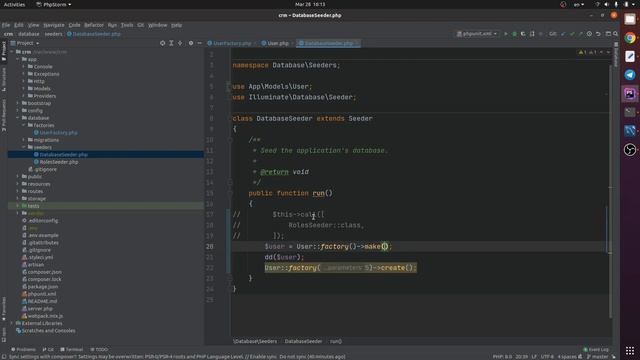Image resolution: width=640 pixels, height=360 pixels.
Task: Open Git history clock icon
Action: [589, 34]
